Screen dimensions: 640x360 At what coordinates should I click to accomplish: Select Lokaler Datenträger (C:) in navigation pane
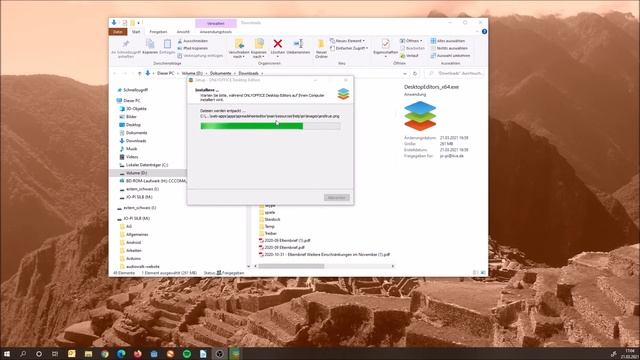[x=147, y=165]
